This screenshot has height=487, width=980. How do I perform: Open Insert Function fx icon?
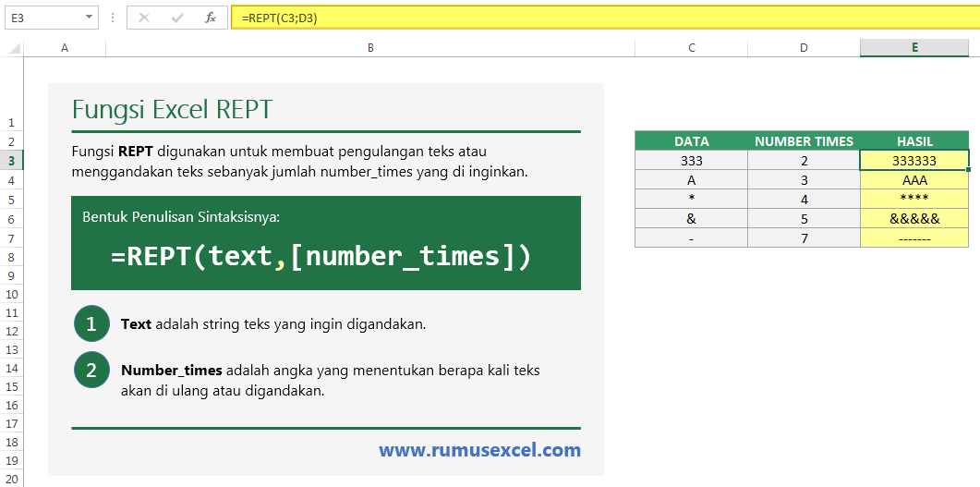211,18
